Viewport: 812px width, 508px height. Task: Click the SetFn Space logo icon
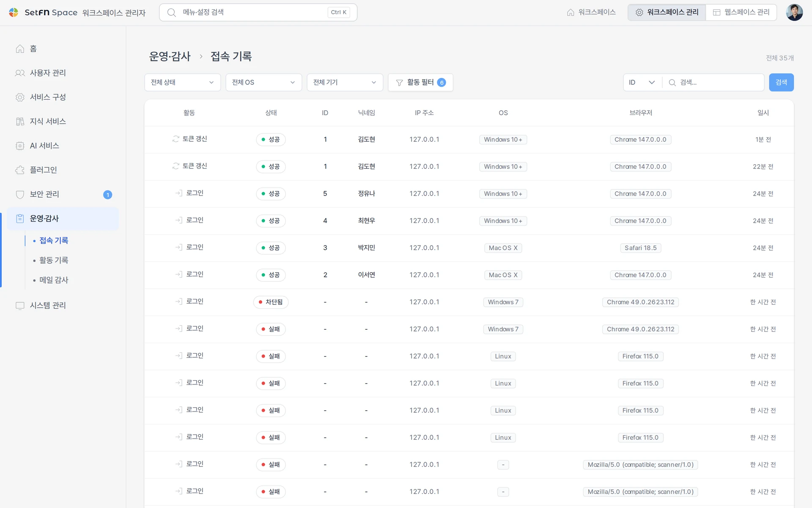point(14,12)
